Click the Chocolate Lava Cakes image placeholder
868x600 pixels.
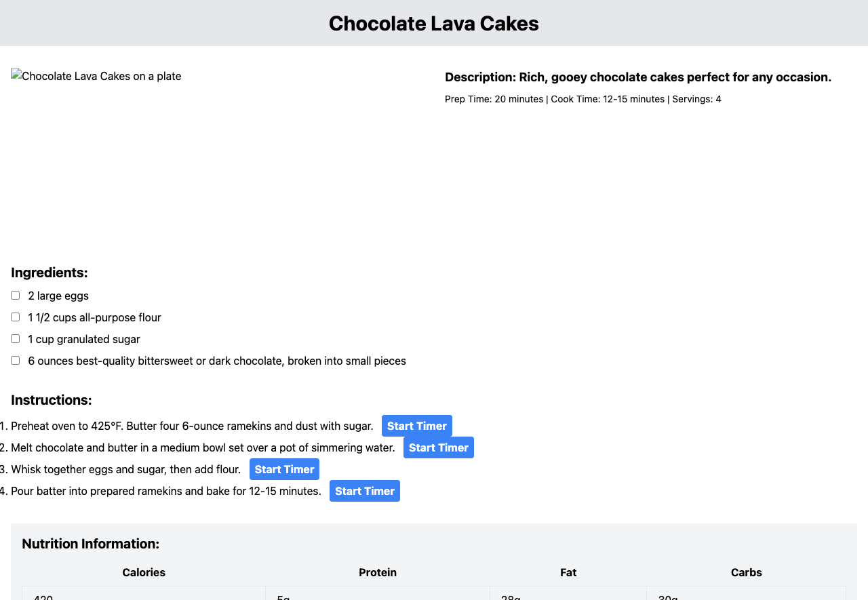[x=96, y=76]
